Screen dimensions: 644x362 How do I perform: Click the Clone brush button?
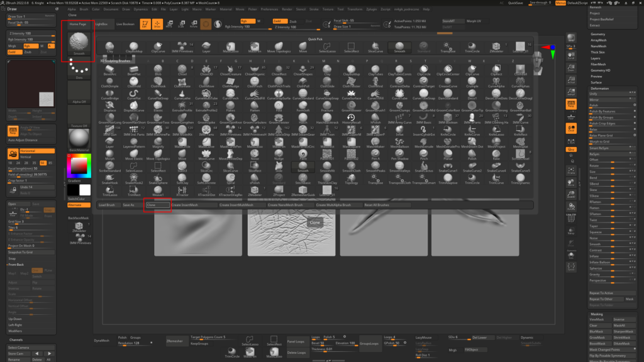click(157, 205)
